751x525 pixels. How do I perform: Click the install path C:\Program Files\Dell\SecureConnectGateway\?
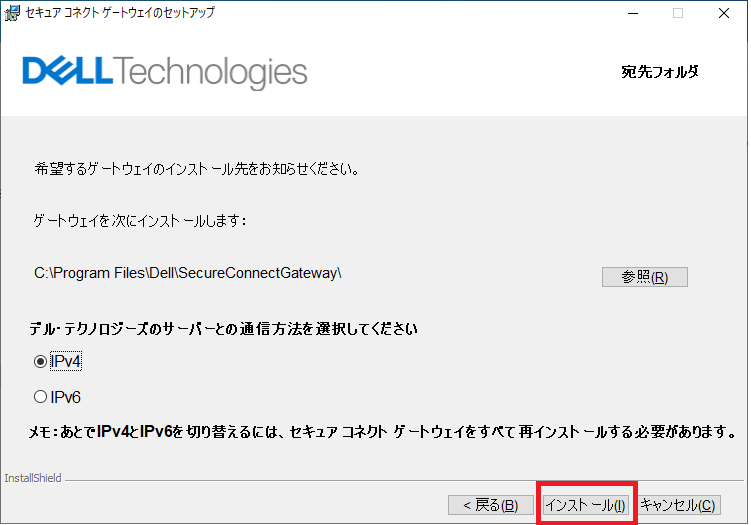(188, 273)
